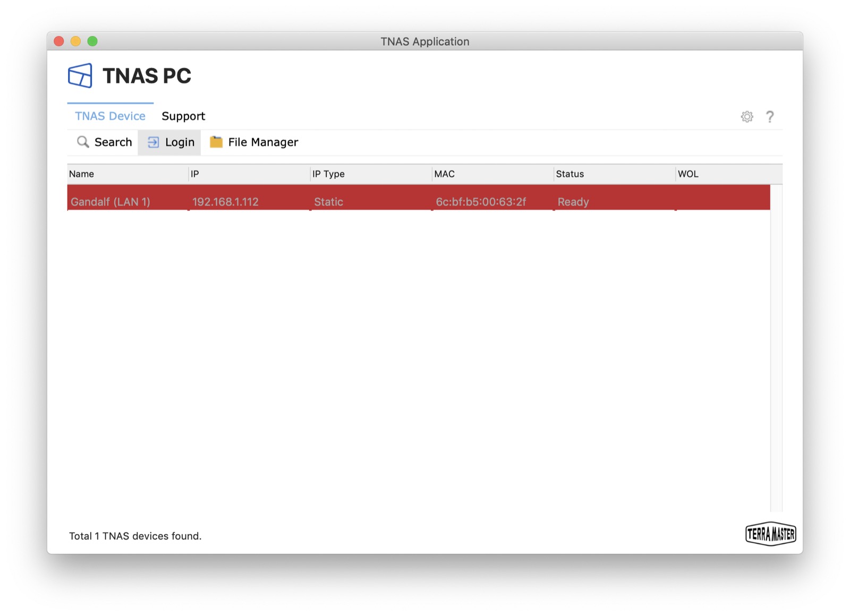This screenshot has height=616, width=850.
Task: Switch to the Support tab
Action: pyautogui.click(x=183, y=116)
